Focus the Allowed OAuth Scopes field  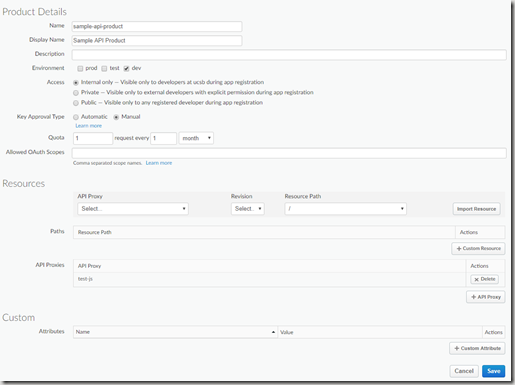pyautogui.click(x=289, y=153)
